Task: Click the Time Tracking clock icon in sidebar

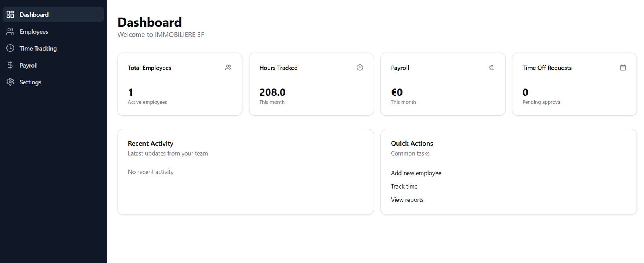Action: [10, 48]
